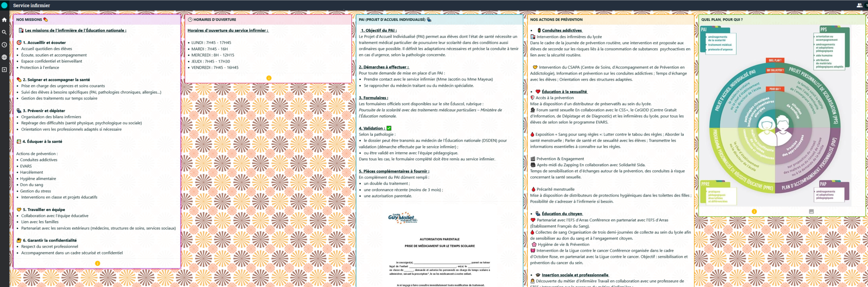Click the Horaires d'ouverture du service infirmier heading
This screenshot has width=868, height=287.
(x=228, y=31)
